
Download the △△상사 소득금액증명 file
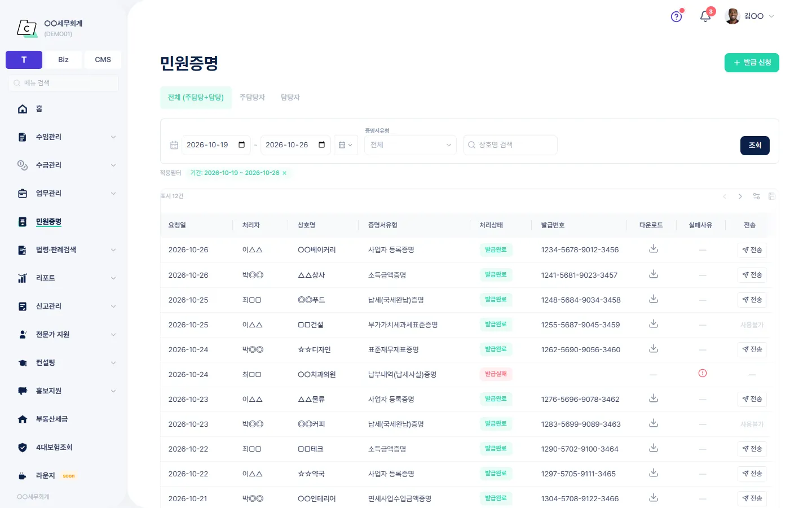(x=654, y=274)
